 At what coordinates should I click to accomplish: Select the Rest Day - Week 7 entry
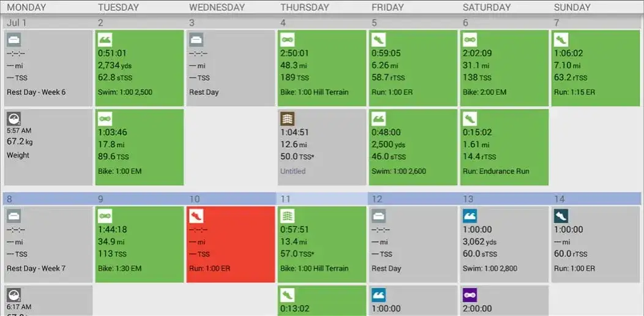(47, 244)
